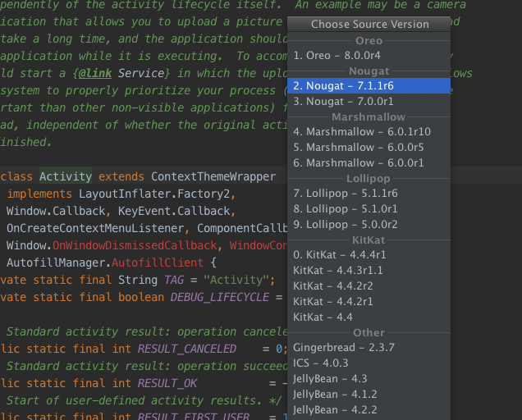The height and width of the screenshot is (420, 522).
Task: Click Choose Source Version popup title
Action: click(x=370, y=25)
